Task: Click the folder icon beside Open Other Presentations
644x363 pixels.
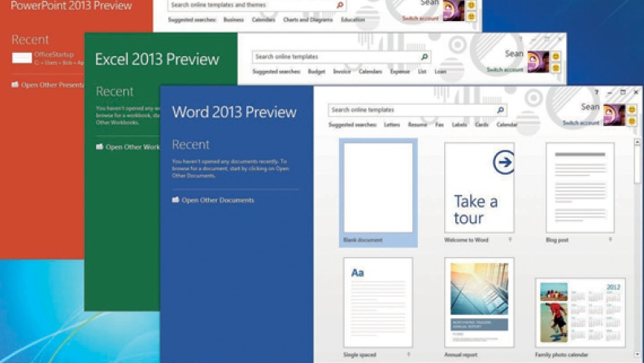Action: [15, 85]
